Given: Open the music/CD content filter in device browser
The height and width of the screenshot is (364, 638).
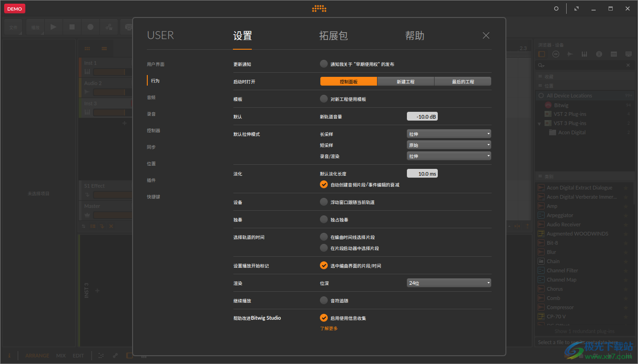Looking at the screenshot, I should [599, 54].
